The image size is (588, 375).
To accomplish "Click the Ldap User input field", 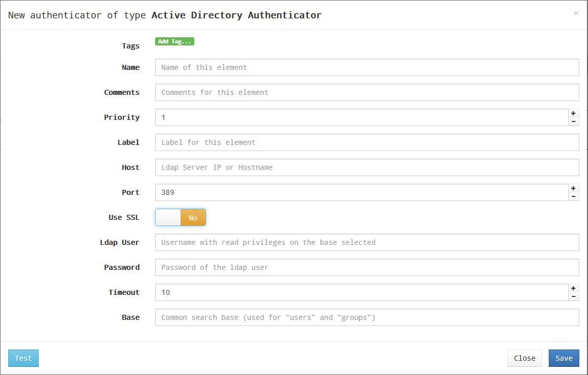I will coord(367,242).
